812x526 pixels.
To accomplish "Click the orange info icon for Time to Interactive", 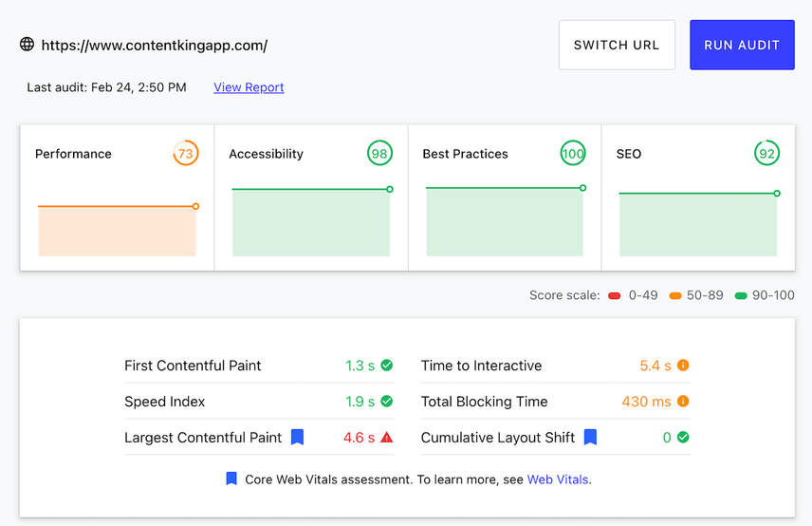I will point(683,366).
